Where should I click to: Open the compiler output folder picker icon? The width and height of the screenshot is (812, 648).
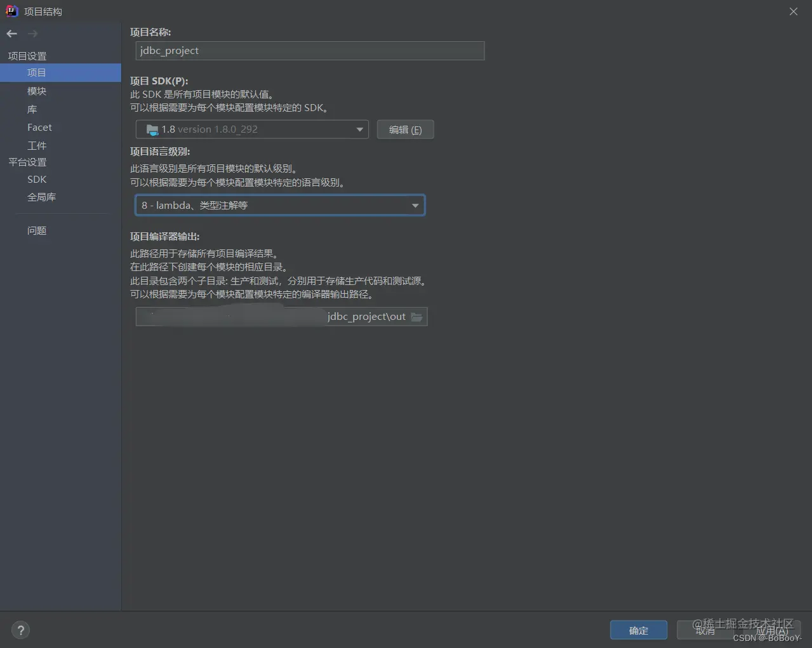[416, 316]
